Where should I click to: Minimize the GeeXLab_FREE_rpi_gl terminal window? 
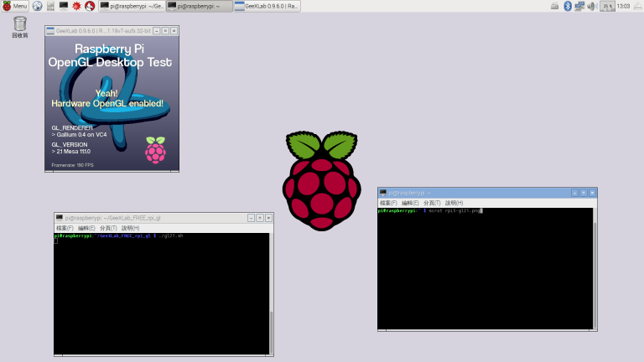[x=251, y=218]
